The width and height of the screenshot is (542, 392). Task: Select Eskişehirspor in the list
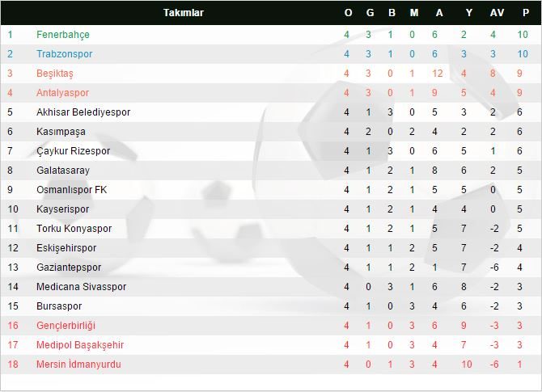pos(66,248)
